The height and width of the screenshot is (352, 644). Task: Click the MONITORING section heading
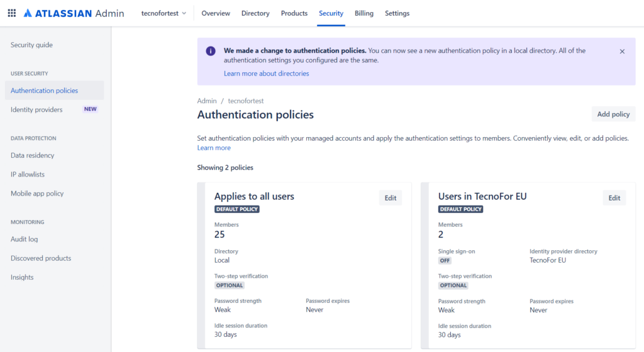pos(27,222)
